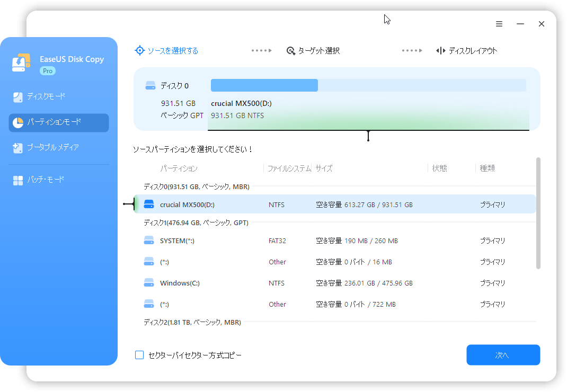Click the 次へ button

coord(503,355)
